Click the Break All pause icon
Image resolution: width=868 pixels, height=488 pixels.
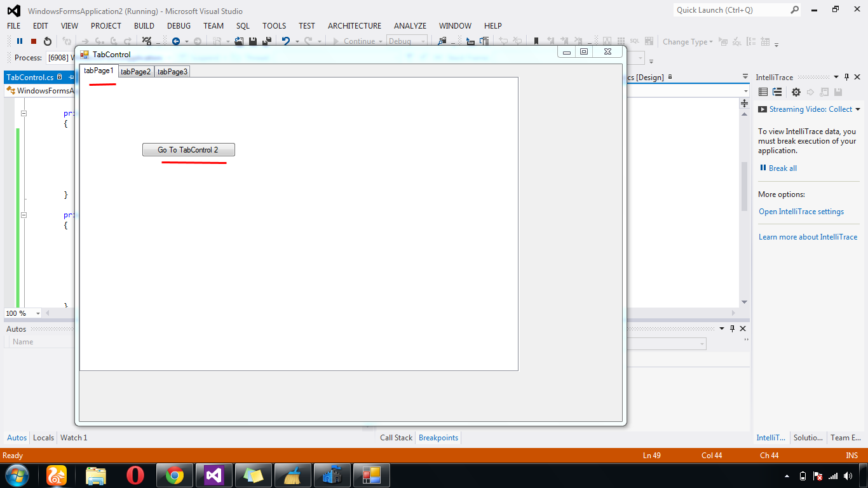pos(20,41)
